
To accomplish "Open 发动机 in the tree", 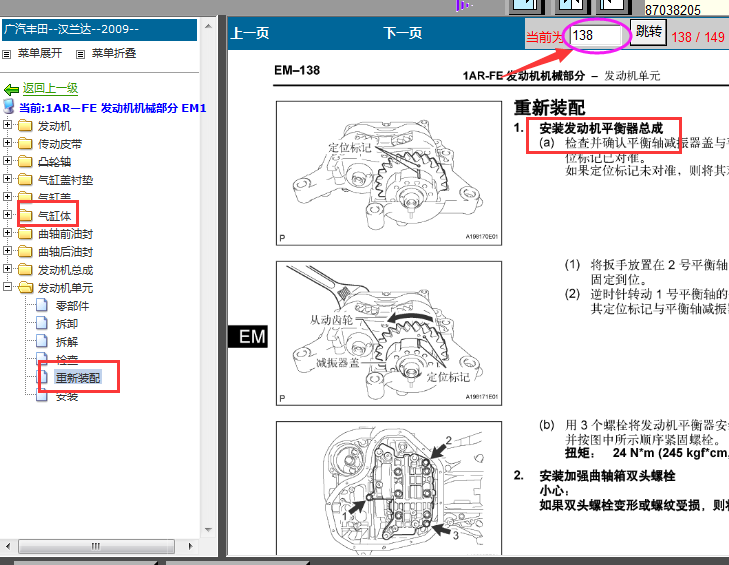I will click(54, 126).
